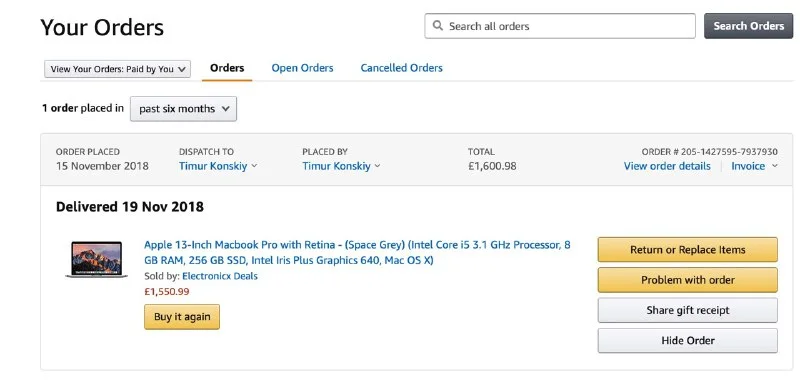
Task: Open the Electronicx Deals seller link
Action: (220, 276)
